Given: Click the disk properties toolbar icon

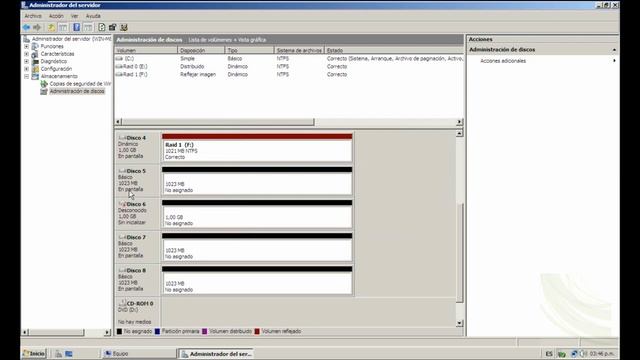Looking at the screenshot, I should tap(113, 27).
